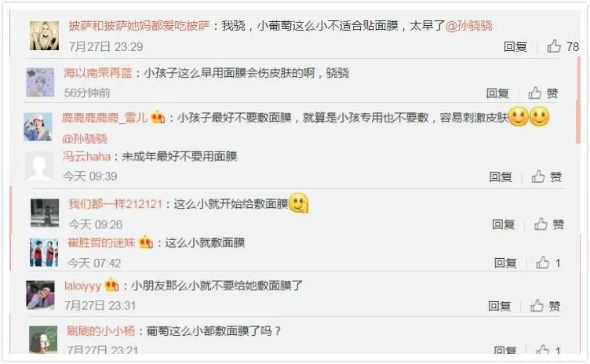Reply to 崔胜哲的迷妹's comment
The width and height of the screenshot is (590, 364).
pos(505,263)
